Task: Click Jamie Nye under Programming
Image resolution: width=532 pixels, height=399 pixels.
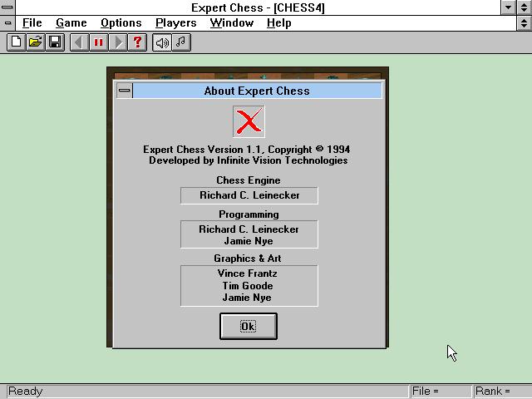Action: coord(249,241)
